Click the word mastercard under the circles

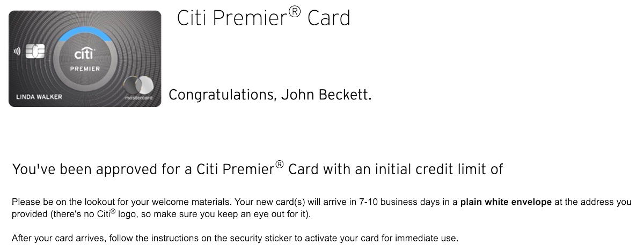click(138, 98)
